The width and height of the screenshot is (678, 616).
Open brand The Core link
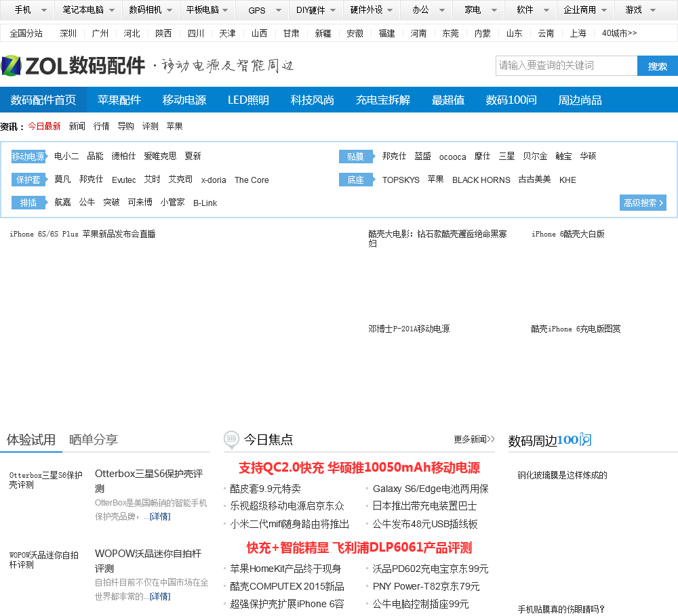[x=252, y=180]
